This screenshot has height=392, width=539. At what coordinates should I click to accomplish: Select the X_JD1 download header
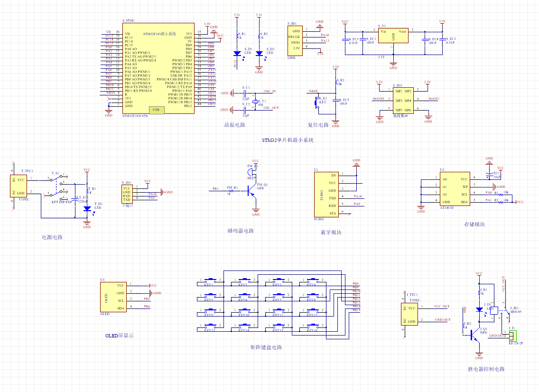127,194
